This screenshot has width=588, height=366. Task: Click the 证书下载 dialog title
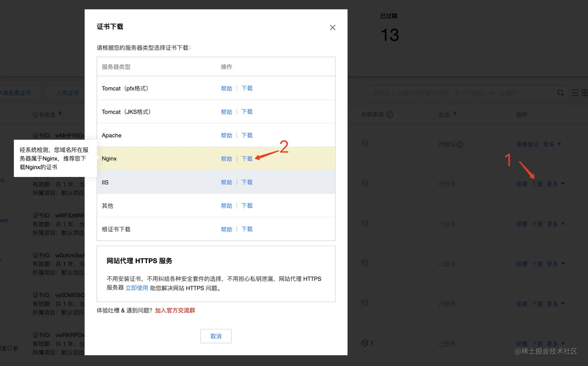point(110,26)
